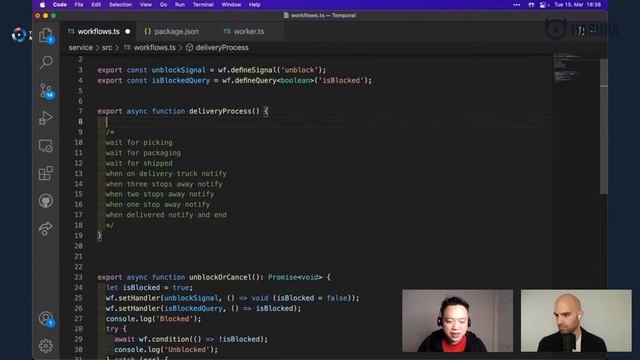Viewport: 640px width, 360px height.
Task: Click line number 7 in the gutter
Action: click(80, 111)
